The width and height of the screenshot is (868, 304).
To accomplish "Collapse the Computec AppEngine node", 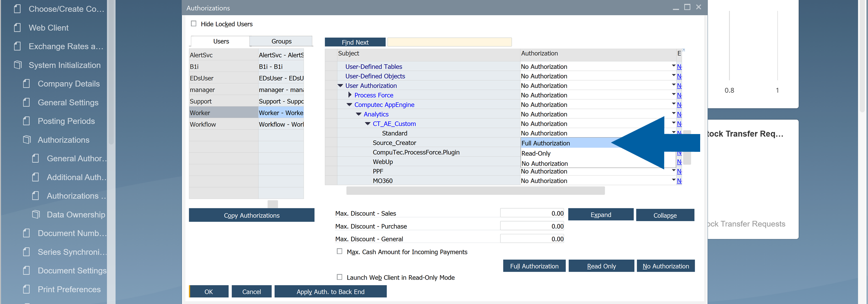I will tap(350, 105).
